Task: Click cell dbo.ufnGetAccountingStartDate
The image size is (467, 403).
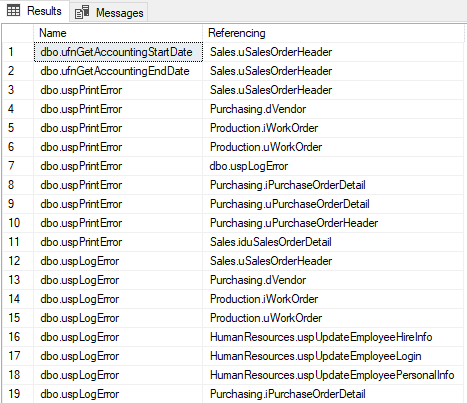Action: click(118, 52)
